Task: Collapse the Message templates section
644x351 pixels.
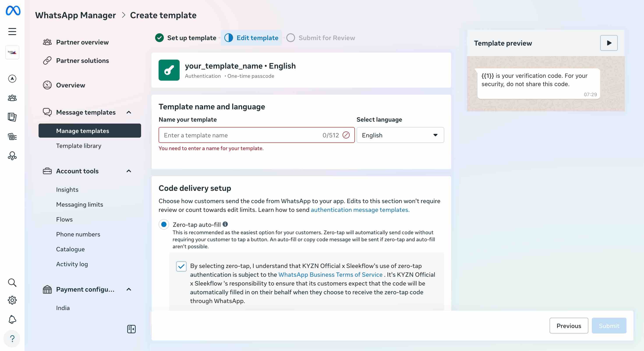Action: tap(129, 112)
